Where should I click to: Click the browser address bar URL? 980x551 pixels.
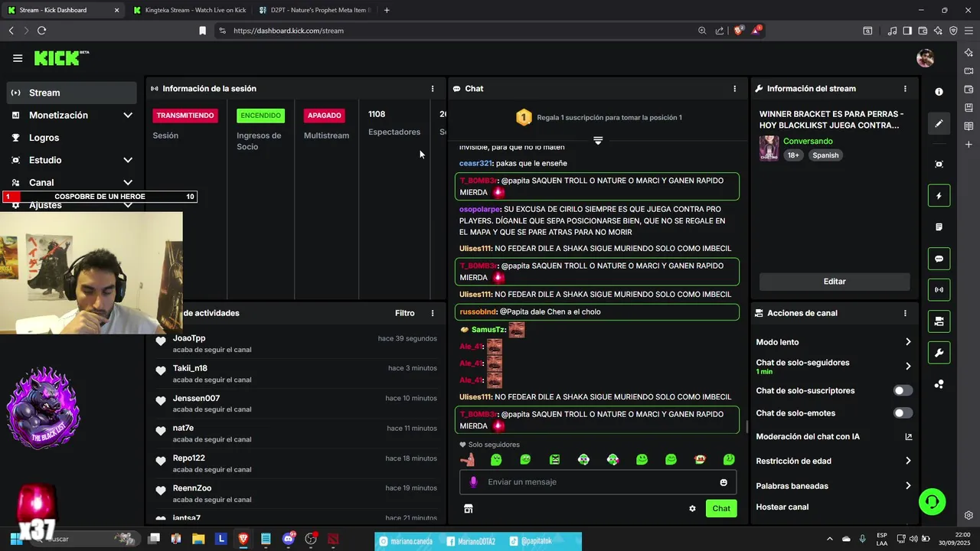click(289, 31)
